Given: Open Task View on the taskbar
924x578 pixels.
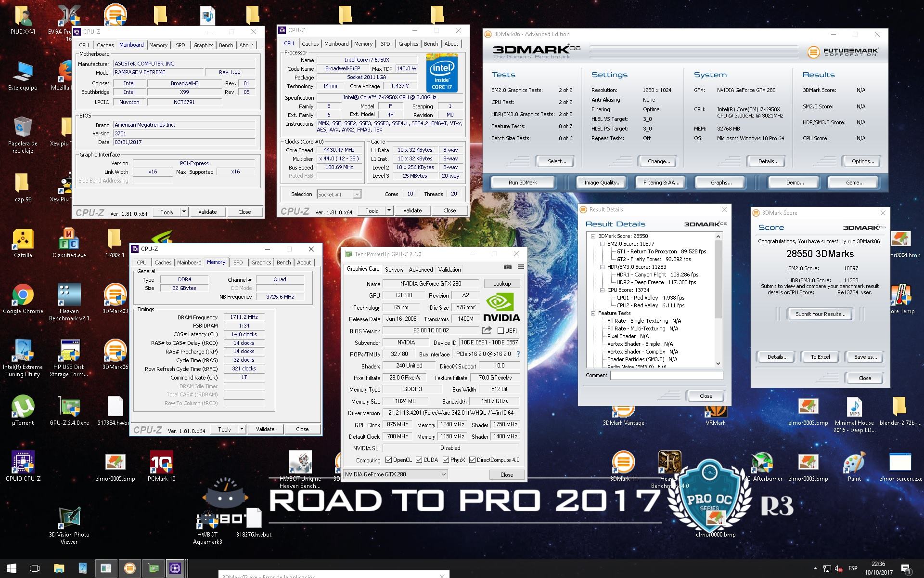Looking at the screenshot, I should (35, 568).
